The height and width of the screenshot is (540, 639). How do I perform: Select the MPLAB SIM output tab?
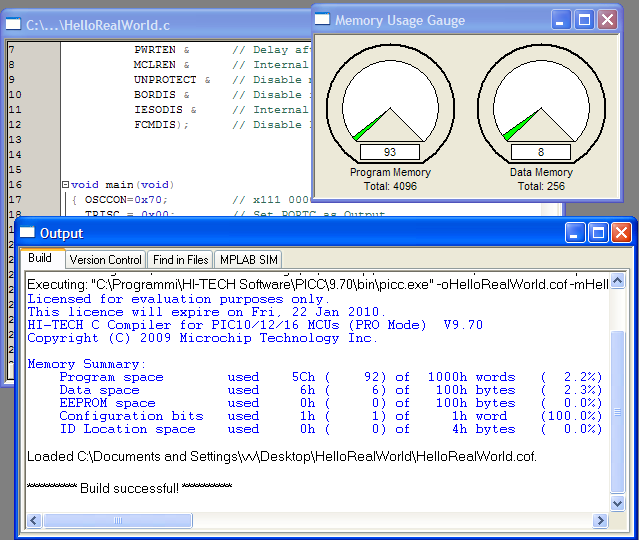click(248, 260)
